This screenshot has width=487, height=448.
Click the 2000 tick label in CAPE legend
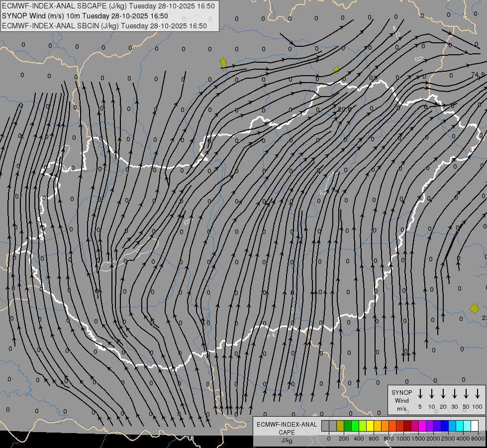(x=433, y=439)
